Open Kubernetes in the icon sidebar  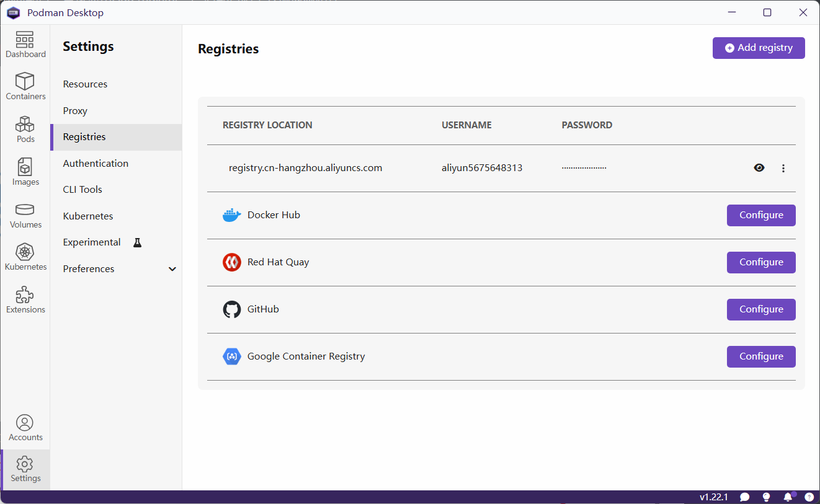[25, 257]
